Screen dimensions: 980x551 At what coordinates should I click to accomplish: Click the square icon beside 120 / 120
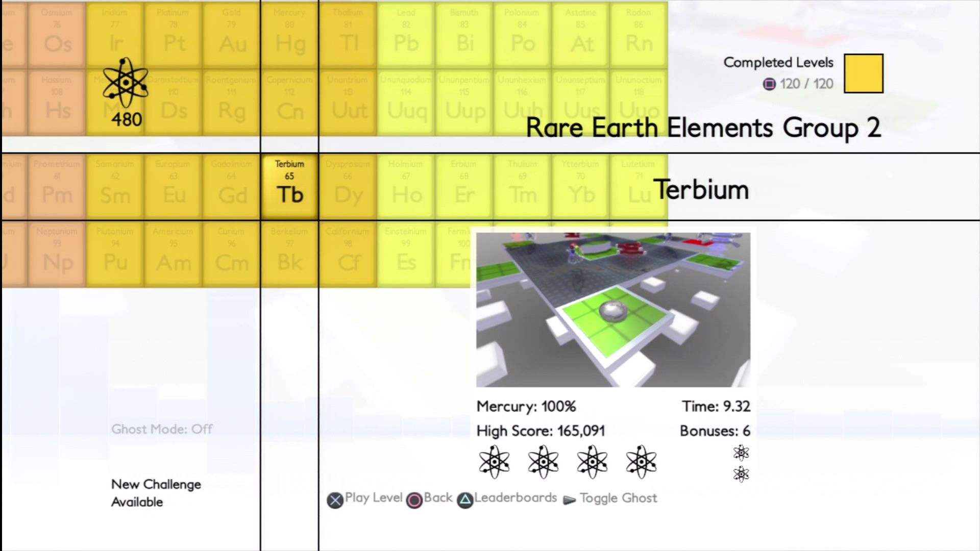[769, 84]
